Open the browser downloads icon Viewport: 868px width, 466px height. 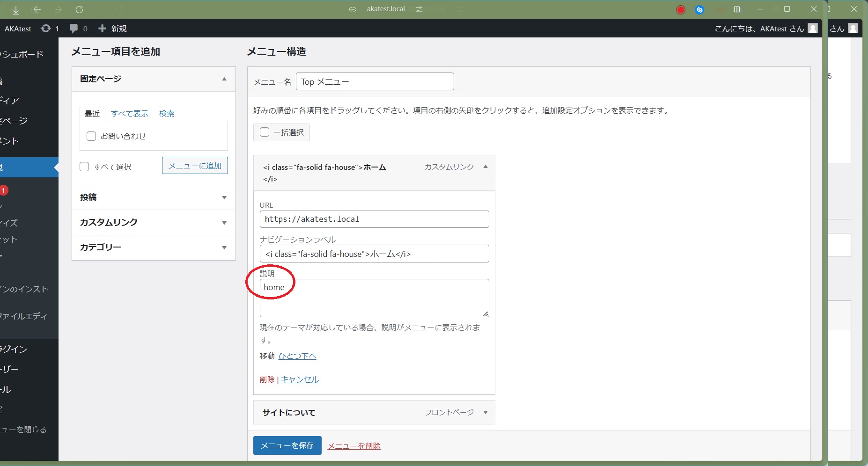(16, 10)
